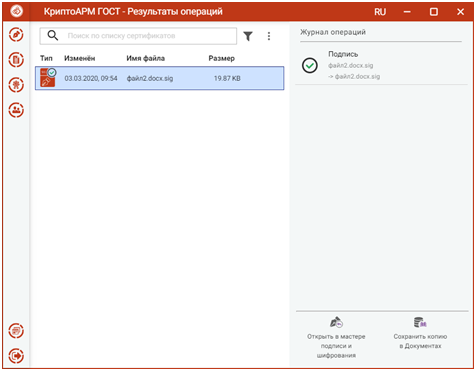The height and width of the screenshot is (371, 476).
Task: Sort by the Размер column header
Action: pyautogui.click(x=222, y=58)
